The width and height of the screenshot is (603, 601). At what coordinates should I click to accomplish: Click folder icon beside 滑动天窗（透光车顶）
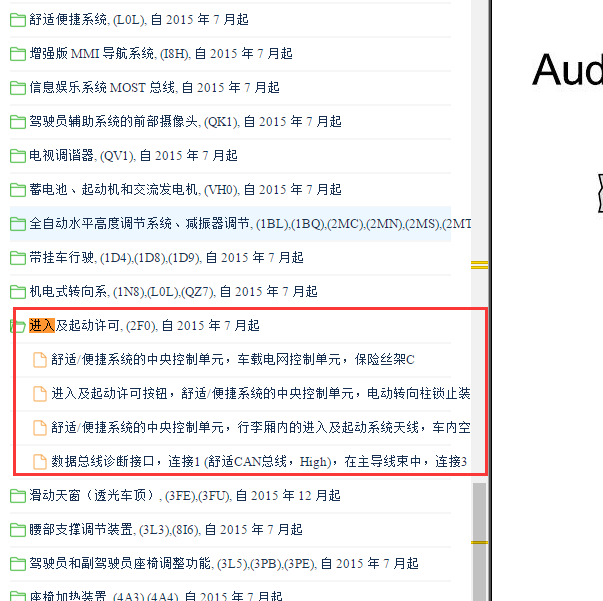click(18, 496)
